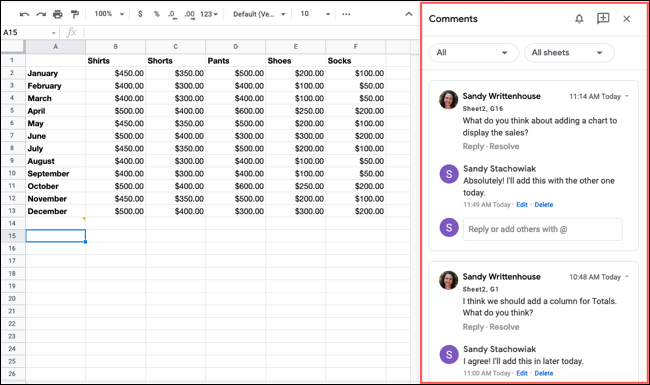Format as percent icon
This screenshot has width=650, height=385.
156,14
